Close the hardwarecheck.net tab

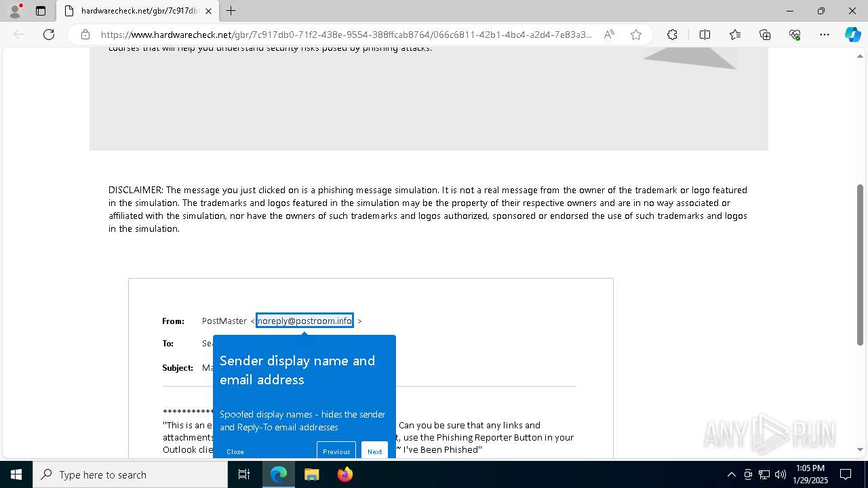point(208,11)
